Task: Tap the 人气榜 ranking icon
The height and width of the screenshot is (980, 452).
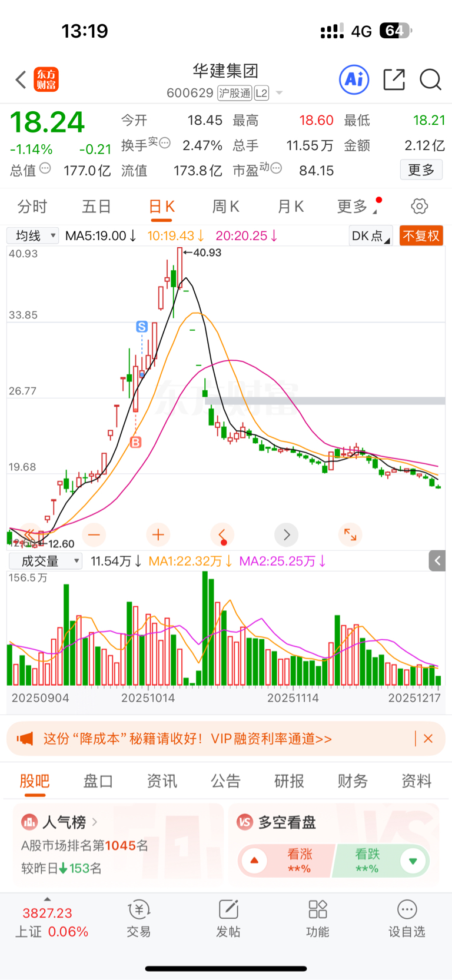Action: [29, 822]
